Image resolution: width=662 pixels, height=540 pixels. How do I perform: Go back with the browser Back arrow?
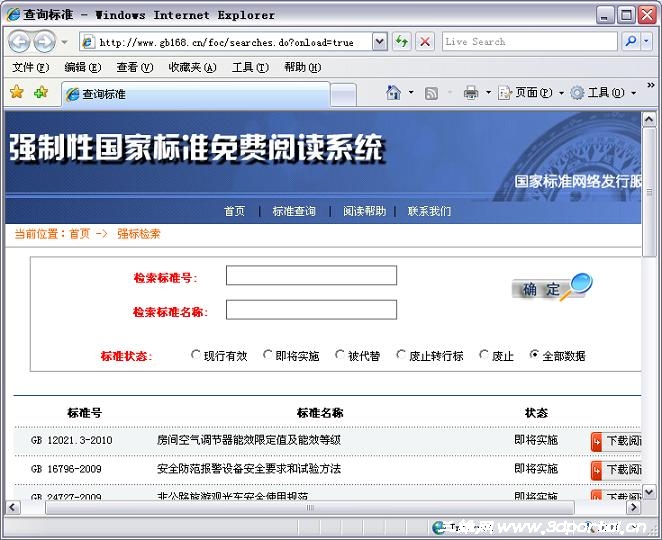(x=19, y=42)
